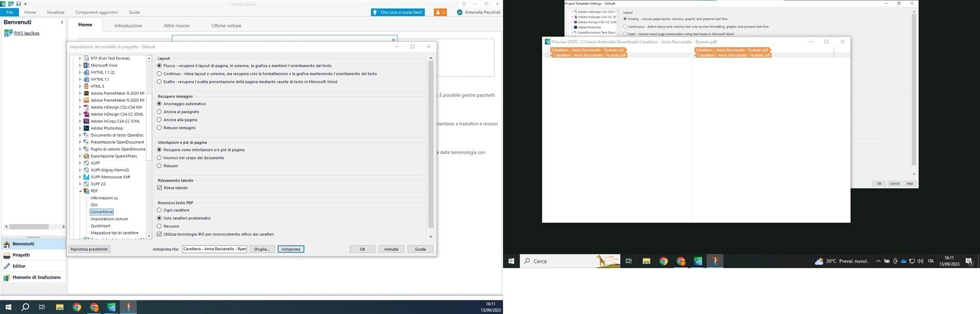Expand the XLIFF tree node
The height and width of the screenshot is (314, 980).
click(80, 163)
